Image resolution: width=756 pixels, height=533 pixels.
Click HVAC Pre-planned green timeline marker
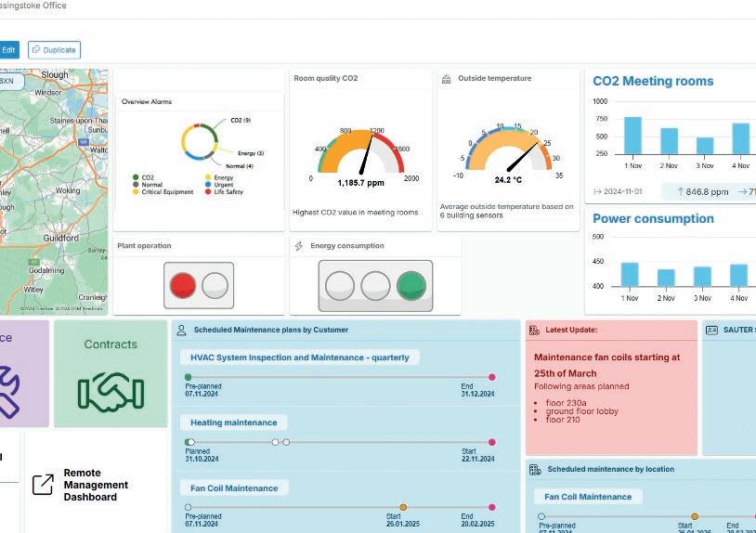(188, 377)
